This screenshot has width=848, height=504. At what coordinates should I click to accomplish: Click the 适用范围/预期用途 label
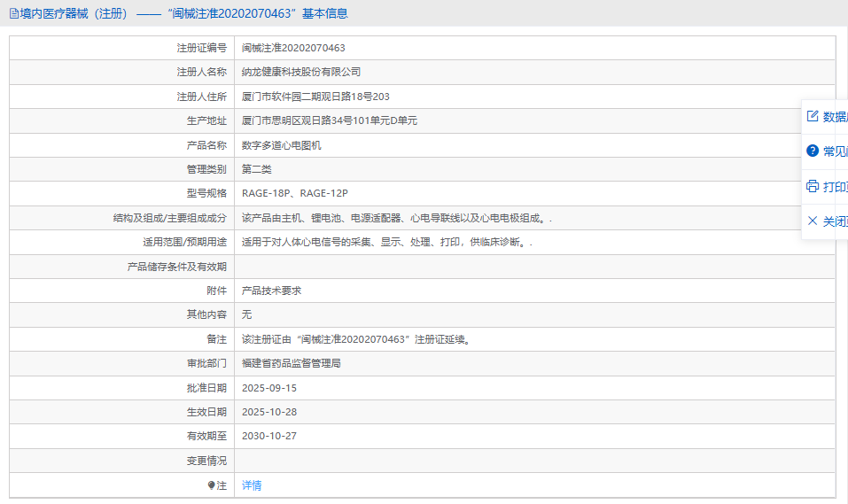coord(185,242)
